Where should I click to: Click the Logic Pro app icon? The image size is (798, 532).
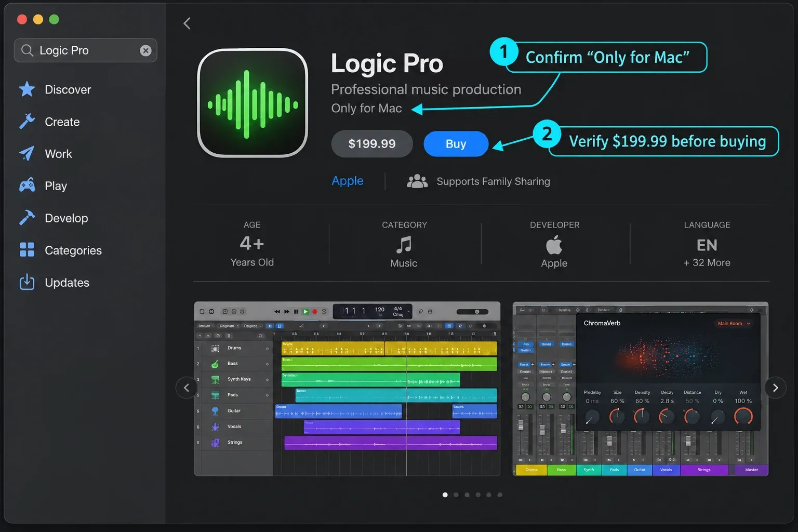[253, 103]
